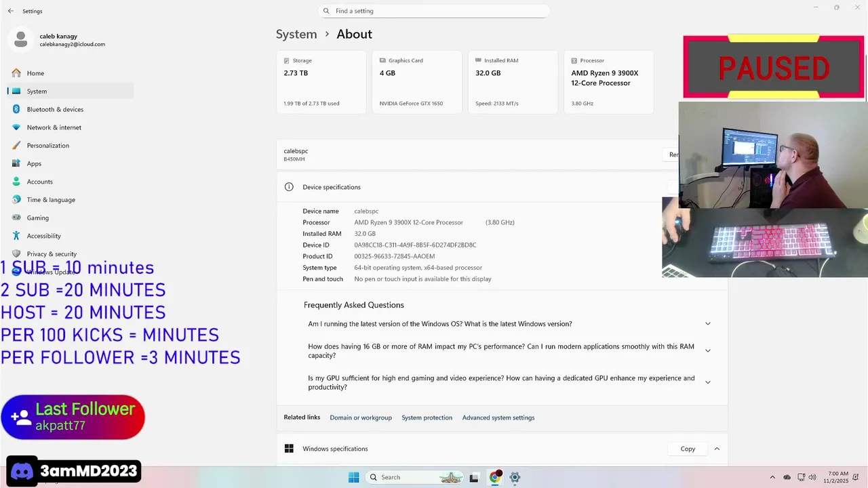Image resolution: width=868 pixels, height=488 pixels.
Task: Open Advanced system settings link
Action: 498,418
